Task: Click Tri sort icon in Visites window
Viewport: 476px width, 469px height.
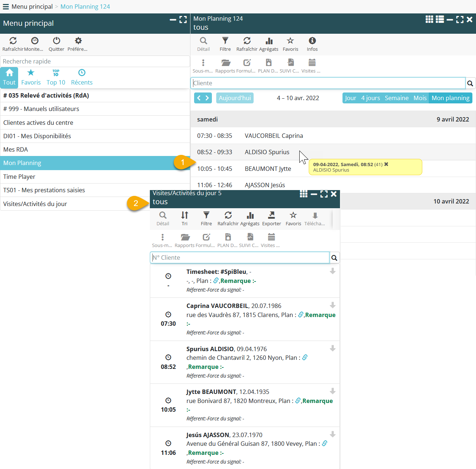Action: tap(185, 215)
